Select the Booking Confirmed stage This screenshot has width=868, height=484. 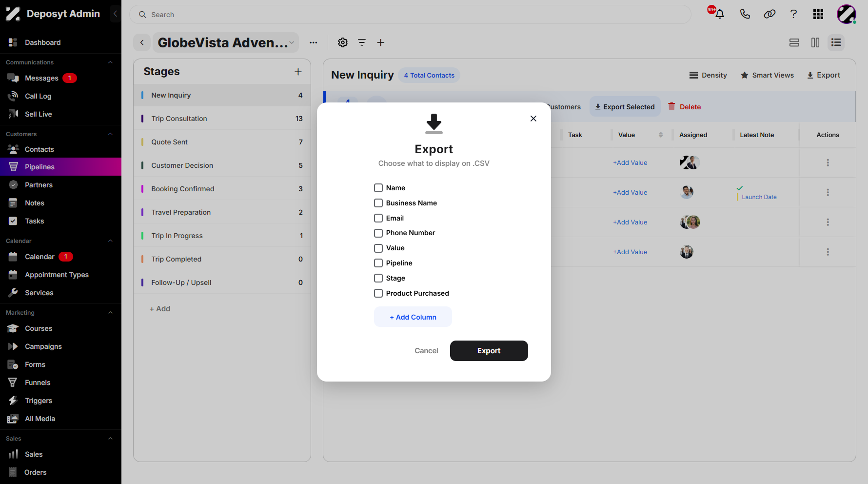click(x=222, y=189)
